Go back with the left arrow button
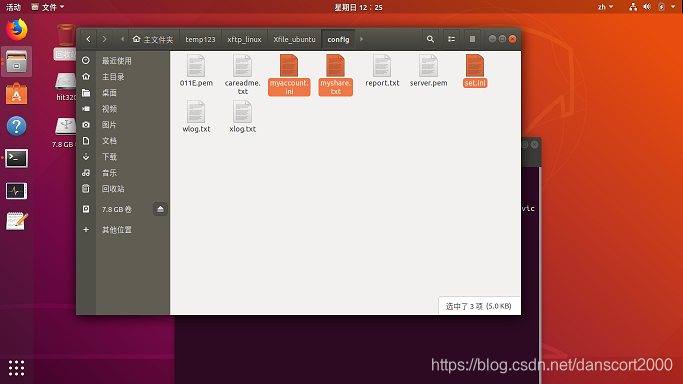Image resolution: width=683 pixels, height=384 pixels. point(88,39)
